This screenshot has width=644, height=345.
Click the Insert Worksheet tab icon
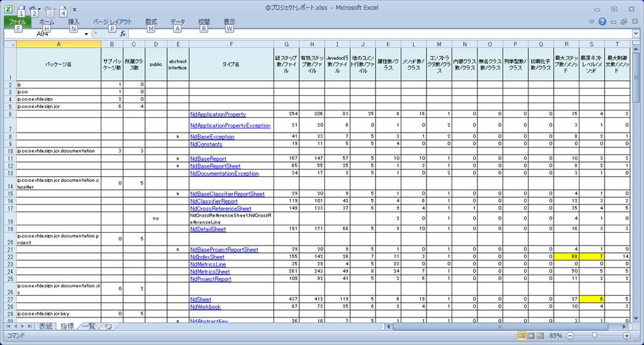click(x=108, y=327)
